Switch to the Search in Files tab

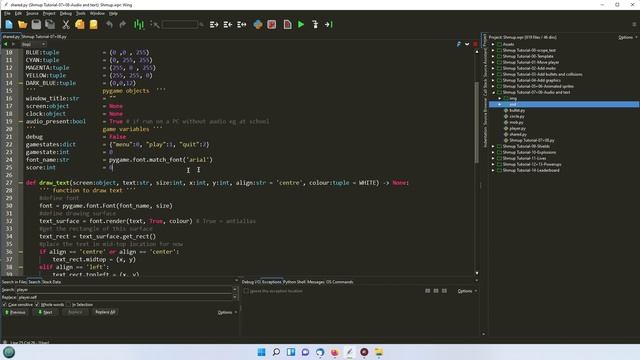(14, 282)
